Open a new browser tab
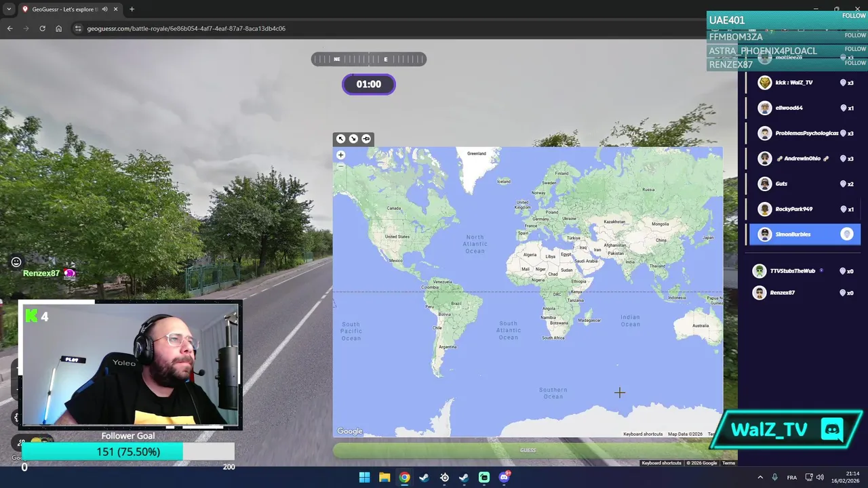This screenshot has width=868, height=488. coord(132,9)
